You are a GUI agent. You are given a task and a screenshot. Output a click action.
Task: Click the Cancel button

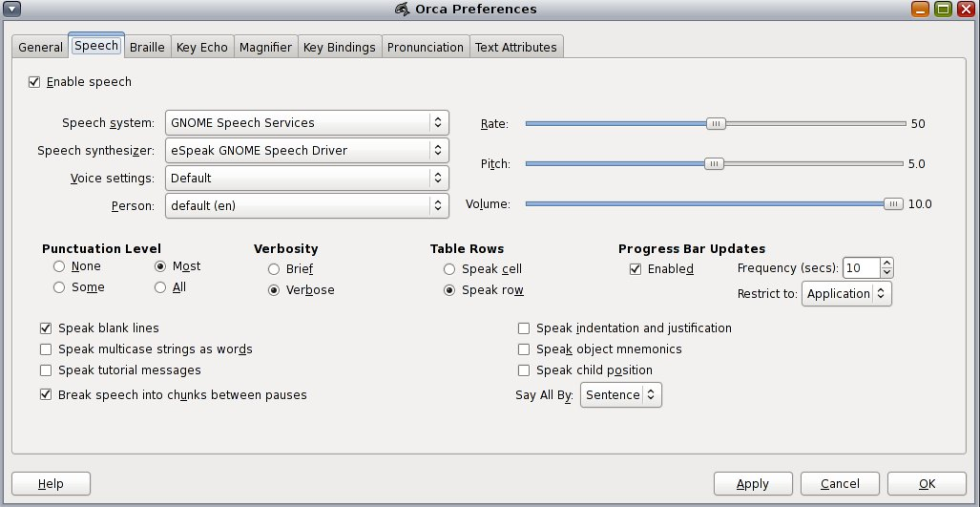coord(840,484)
